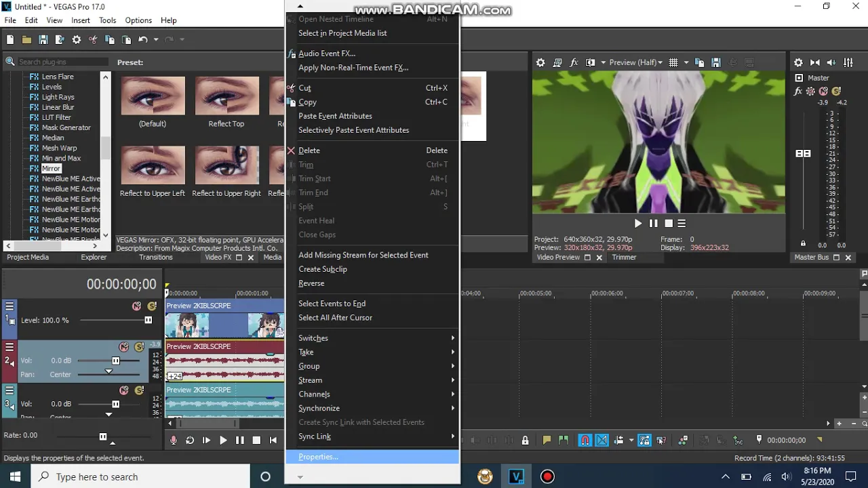This screenshot has height=488, width=868.
Task: Save preview snapshot to file icon
Action: pyautogui.click(x=715, y=62)
